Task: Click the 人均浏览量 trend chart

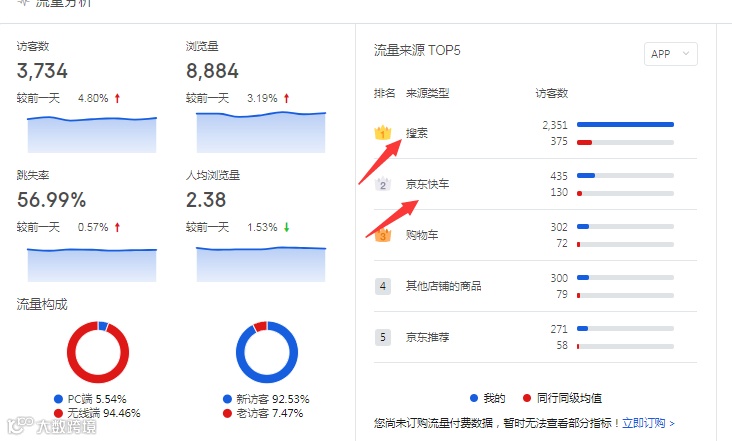Action: [x=261, y=264]
